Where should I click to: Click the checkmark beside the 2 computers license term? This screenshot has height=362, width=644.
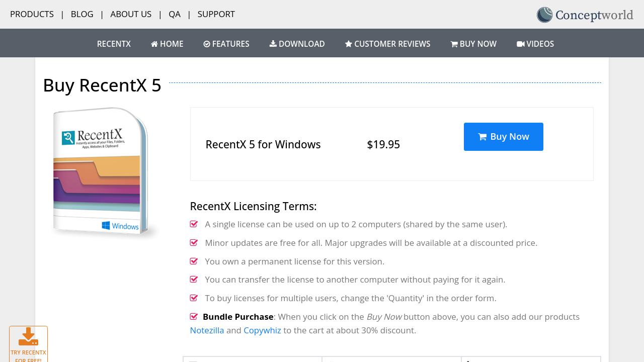pos(194,224)
